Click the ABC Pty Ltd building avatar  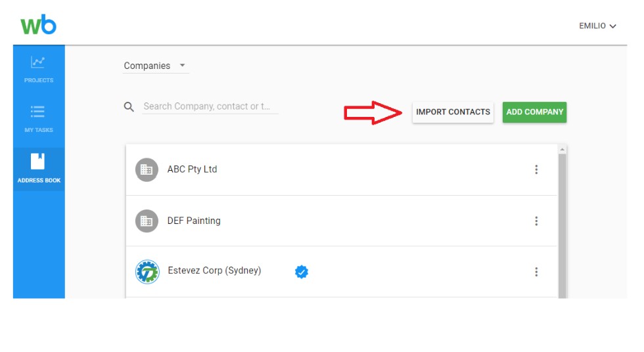coord(147,169)
